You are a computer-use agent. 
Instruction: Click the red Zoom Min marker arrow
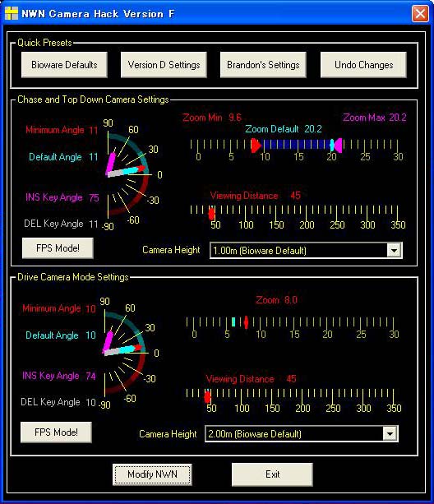[256, 146]
